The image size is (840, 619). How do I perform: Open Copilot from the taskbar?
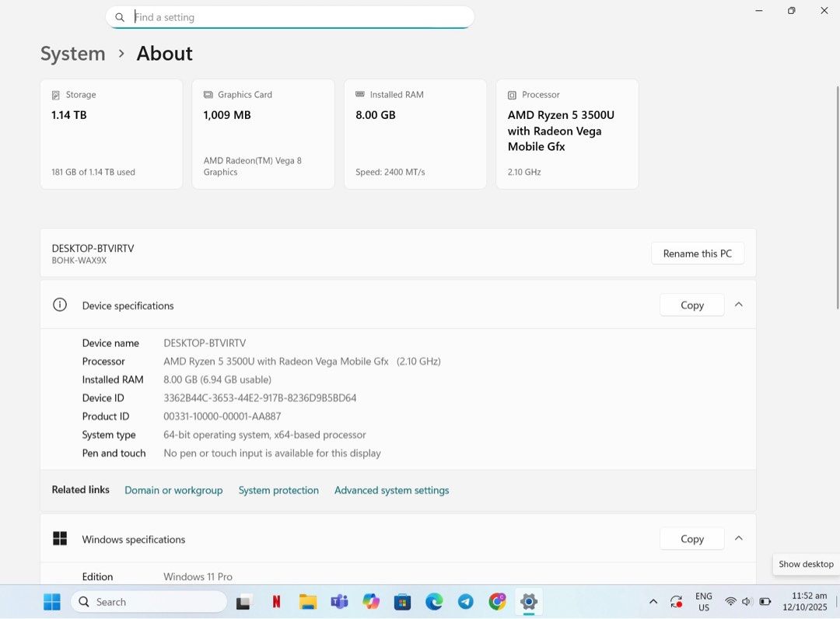click(371, 602)
